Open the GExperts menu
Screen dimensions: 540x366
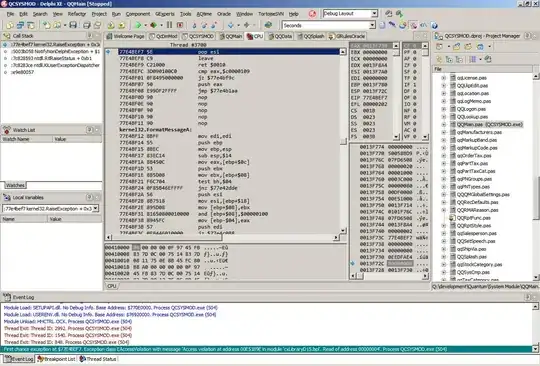tap(165, 14)
